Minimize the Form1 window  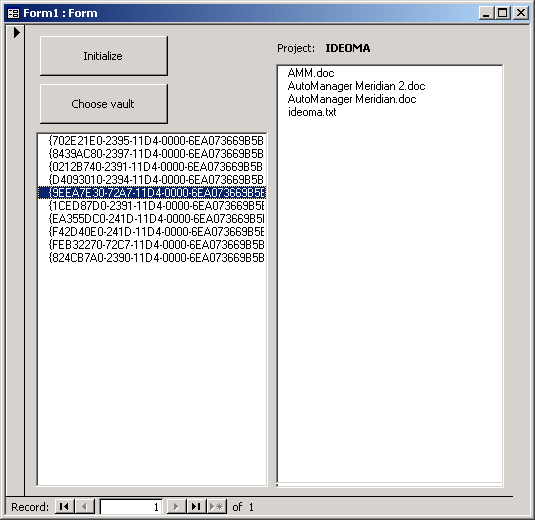tap(486, 13)
